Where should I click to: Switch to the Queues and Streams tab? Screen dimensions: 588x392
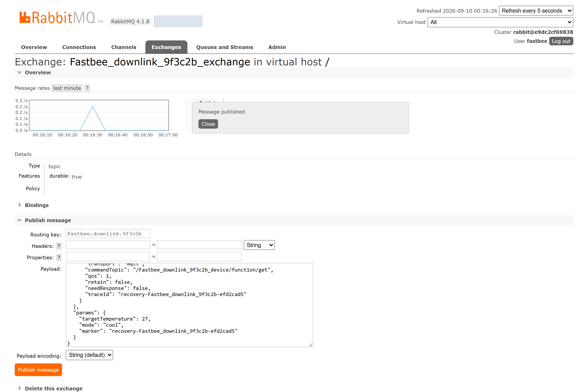pyautogui.click(x=225, y=47)
